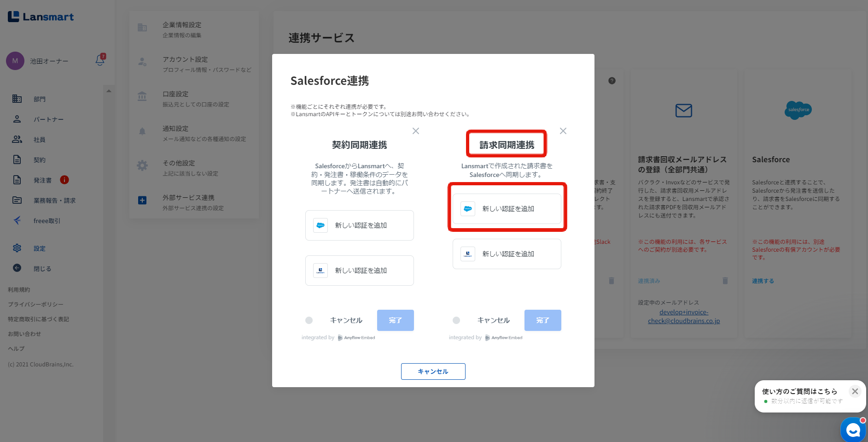Click 完了 under 請求同期連携
This screenshot has width=868, height=442.
(543, 320)
